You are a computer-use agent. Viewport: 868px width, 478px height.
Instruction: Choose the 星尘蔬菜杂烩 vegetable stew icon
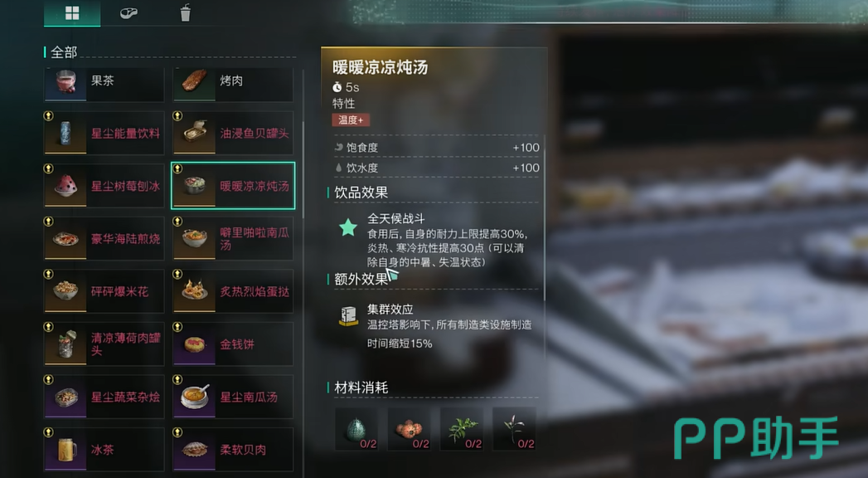65,397
